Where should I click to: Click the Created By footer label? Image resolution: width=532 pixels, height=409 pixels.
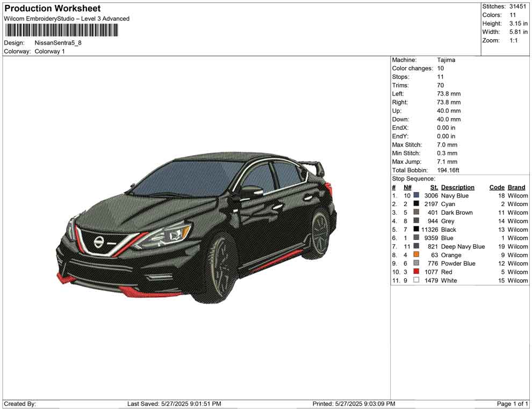point(20,404)
